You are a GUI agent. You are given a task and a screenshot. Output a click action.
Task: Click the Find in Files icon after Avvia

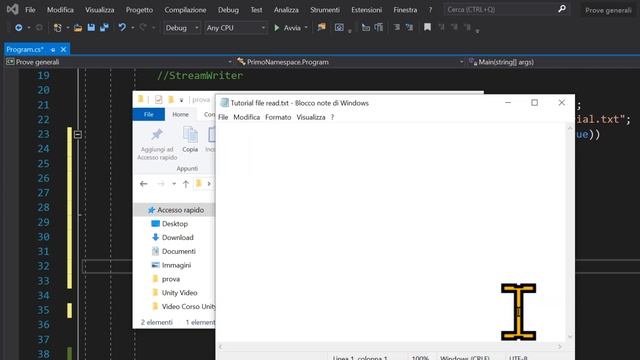coord(322,27)
